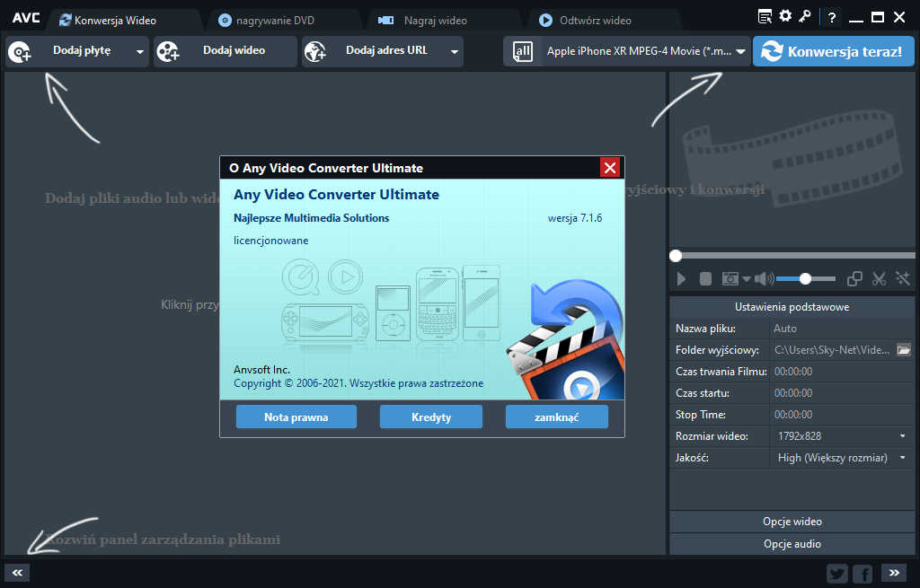Click Stop Time 00:00:00 field
Image resolution: width=920 pixels, height=588 pixels.
point(842,415)
